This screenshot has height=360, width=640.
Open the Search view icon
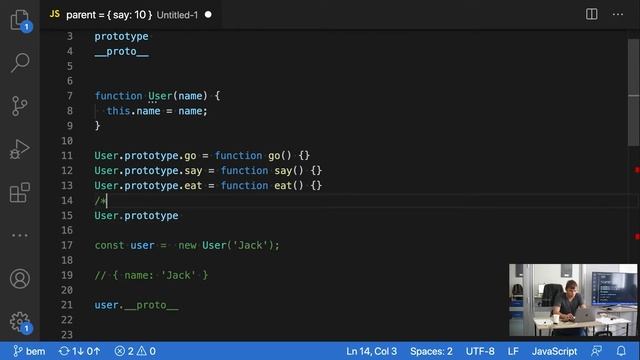(x=20, y=62)
